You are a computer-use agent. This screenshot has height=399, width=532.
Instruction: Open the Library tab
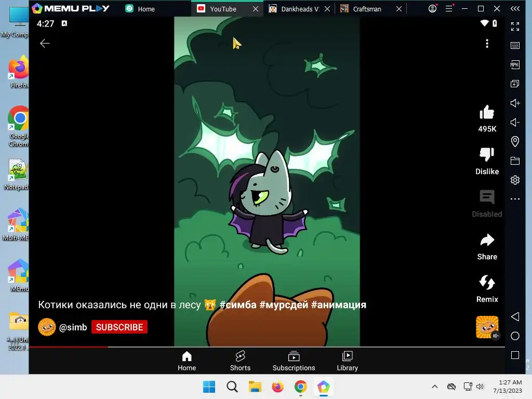click(348, 362)
